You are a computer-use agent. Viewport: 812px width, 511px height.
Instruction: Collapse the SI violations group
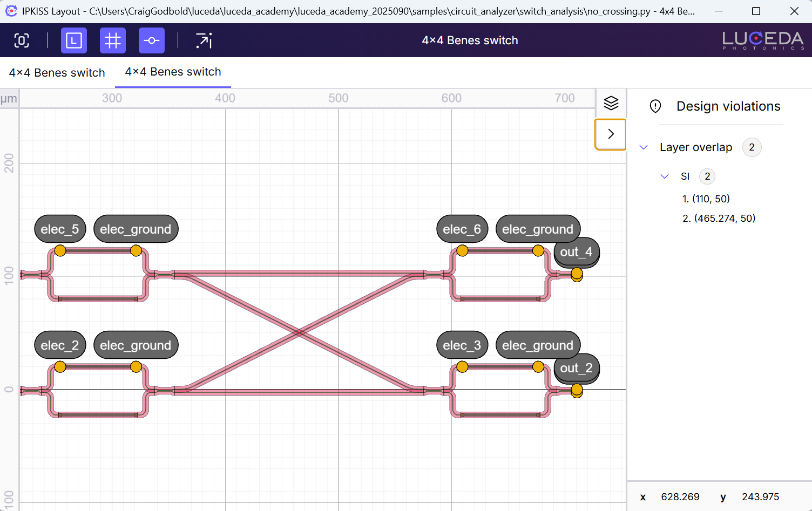point(665,176)
